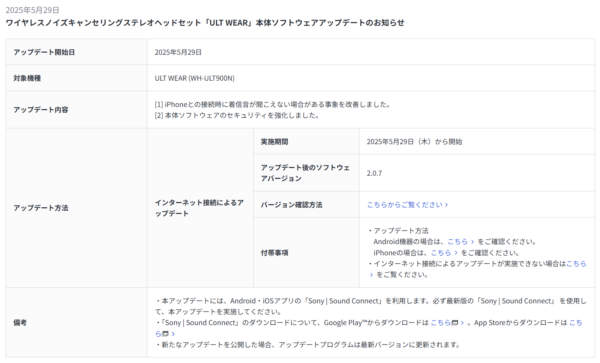
Task: Click 'インターネット接続によるアップデート' cell
Action: 200,208
